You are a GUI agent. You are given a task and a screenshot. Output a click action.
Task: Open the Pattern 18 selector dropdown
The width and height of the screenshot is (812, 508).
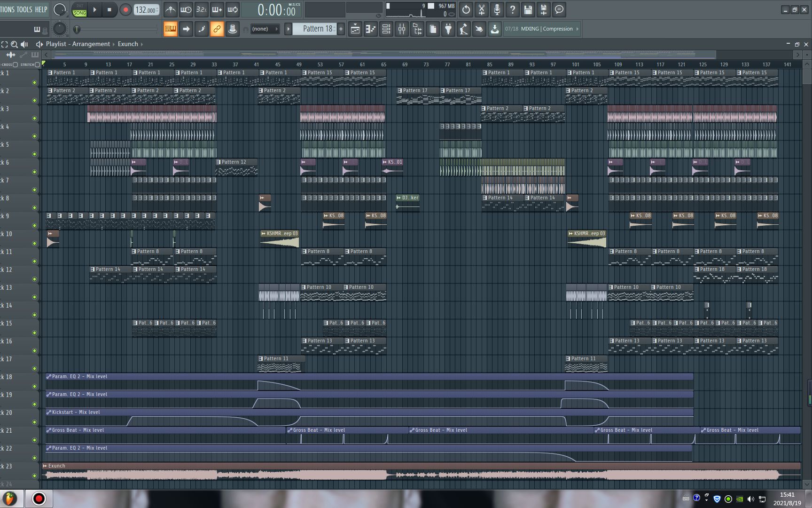pos(314,29)
